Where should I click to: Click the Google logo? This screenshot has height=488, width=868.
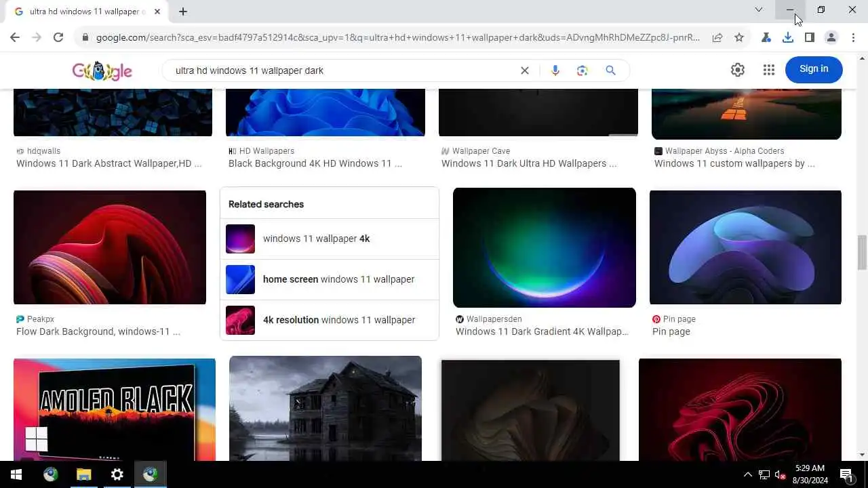(102, 70)
